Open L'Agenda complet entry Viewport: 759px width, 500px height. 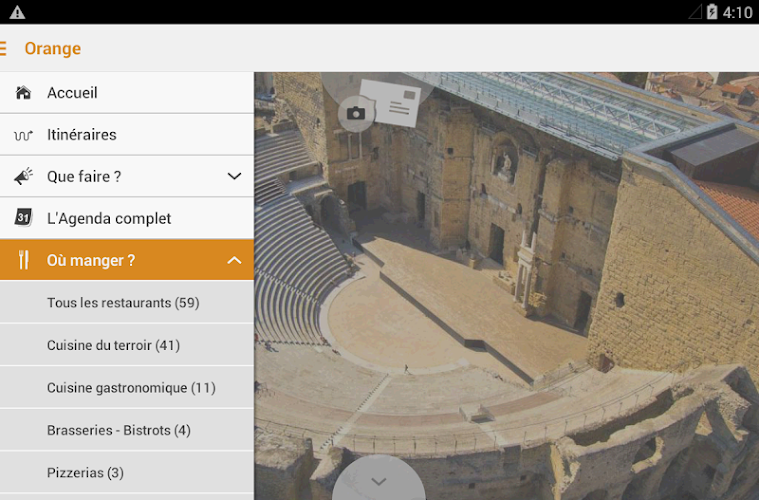(x=109, y=218)
